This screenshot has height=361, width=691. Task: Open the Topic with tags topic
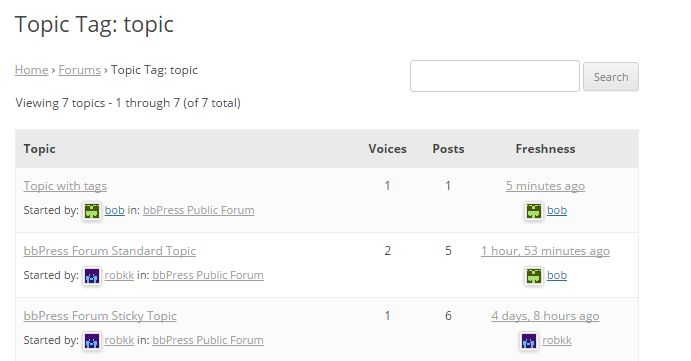point(65,186)
